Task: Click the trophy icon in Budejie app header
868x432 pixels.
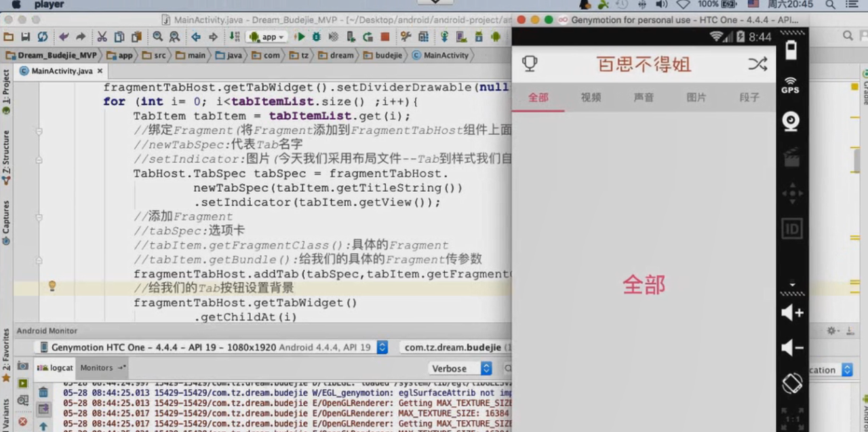Action: [x=530, y=64]
